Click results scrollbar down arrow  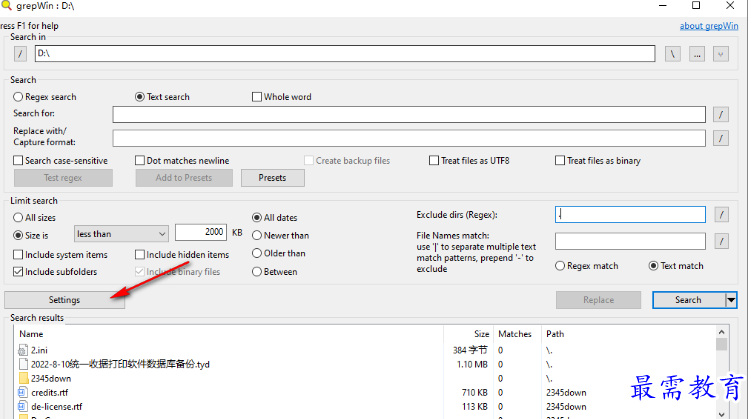point(722,414)
